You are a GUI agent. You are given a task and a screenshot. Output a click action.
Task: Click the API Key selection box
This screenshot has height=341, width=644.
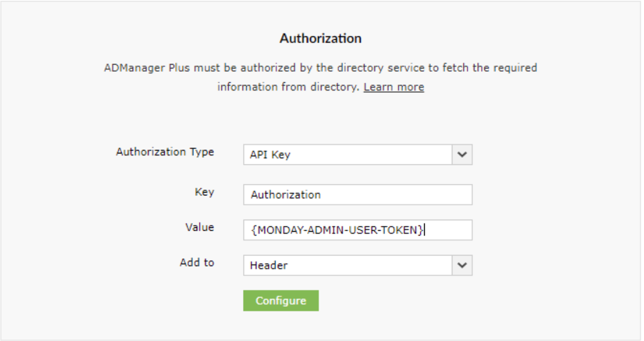pyautogui.click(x=347, y=155)
